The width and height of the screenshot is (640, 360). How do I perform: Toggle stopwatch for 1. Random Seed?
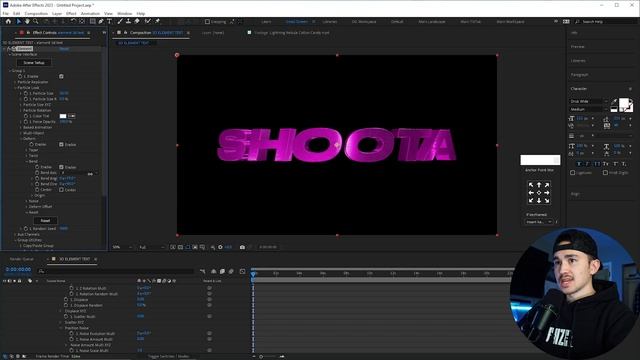point(26,229)
